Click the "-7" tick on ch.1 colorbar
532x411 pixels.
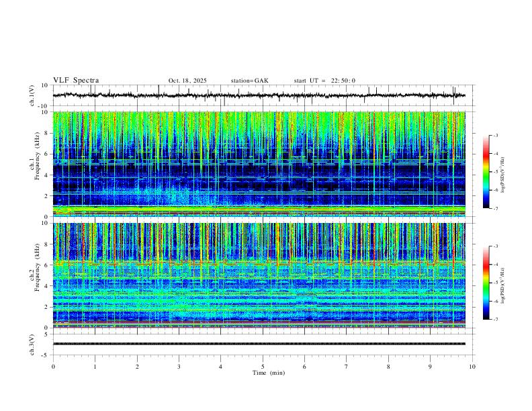coord(496,208)
